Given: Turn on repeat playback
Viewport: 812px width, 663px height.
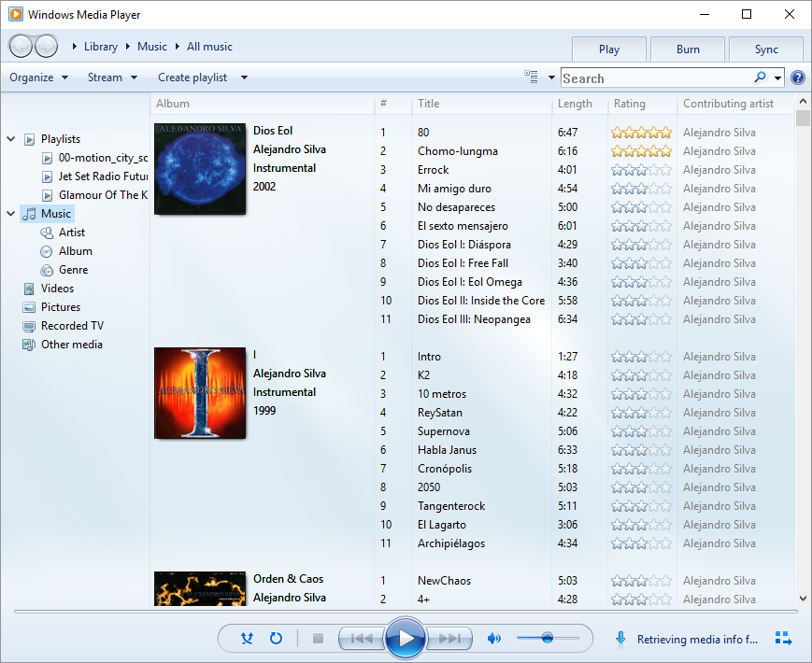Looking at the screenshot, I should [x=275, y=638].
